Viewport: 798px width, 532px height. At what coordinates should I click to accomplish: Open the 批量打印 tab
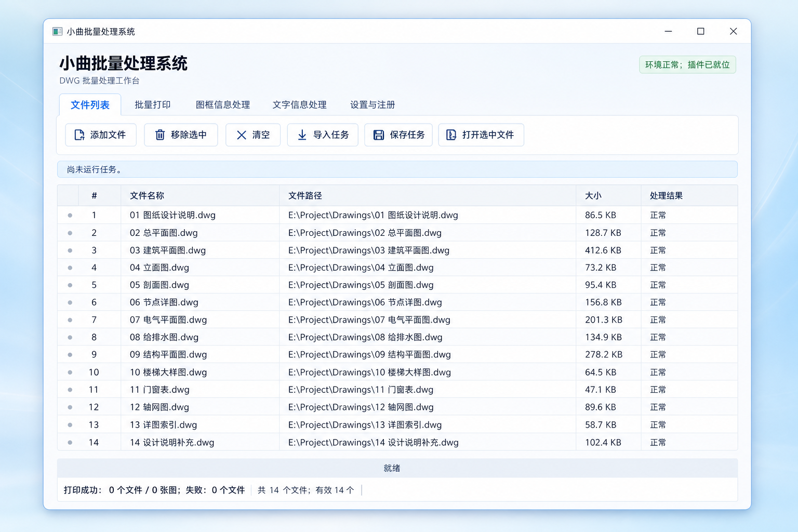[x=153, y=105]
